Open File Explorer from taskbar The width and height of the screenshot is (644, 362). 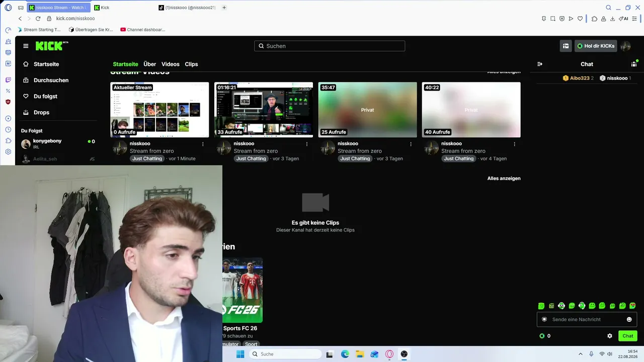click(360, 354)
